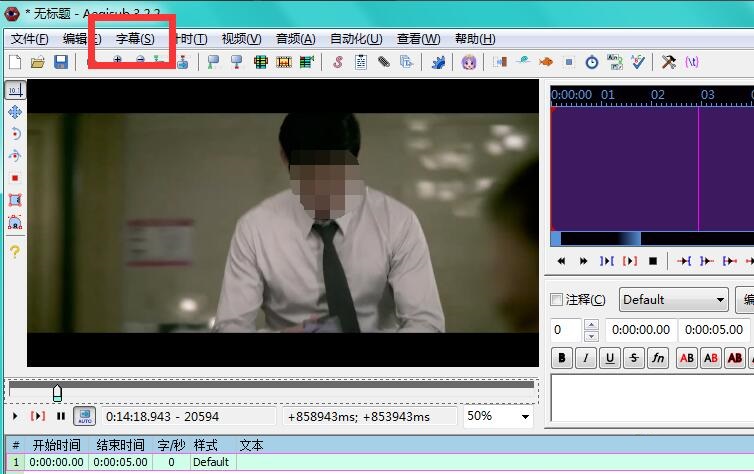Image resolution: width=754 pixels, height=474 pixels.
Task: Click the underline formatting button
Action: pos(609,358)
